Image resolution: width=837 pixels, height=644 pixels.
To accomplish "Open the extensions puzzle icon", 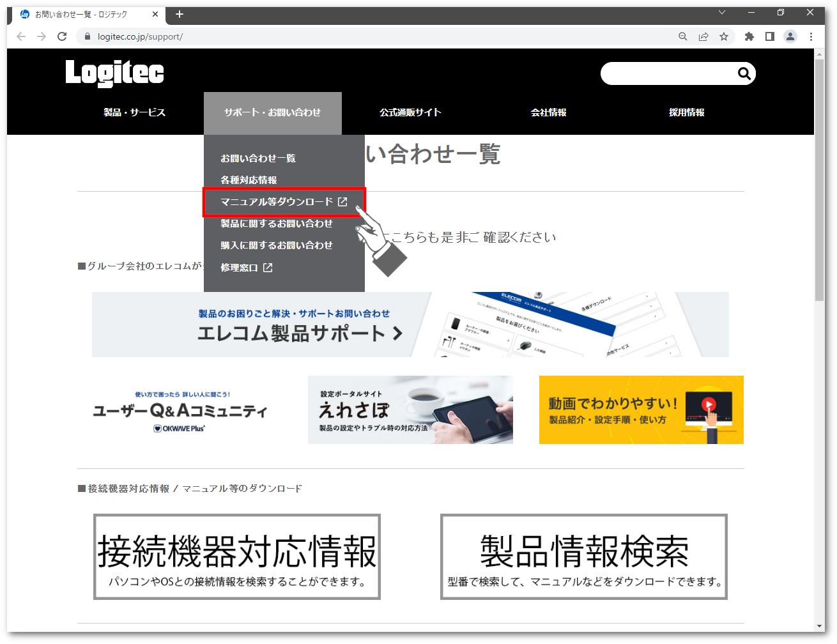I will [x=749, y=36].
